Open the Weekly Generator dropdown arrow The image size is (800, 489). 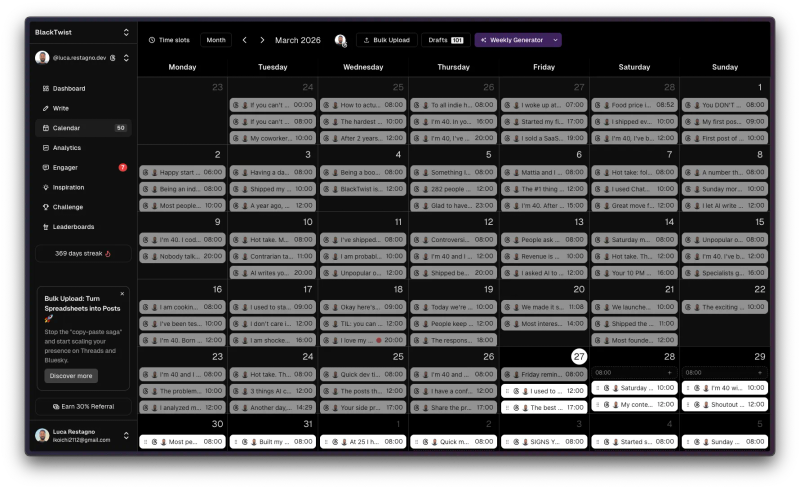pyautogui.click(x=555, y=40)
